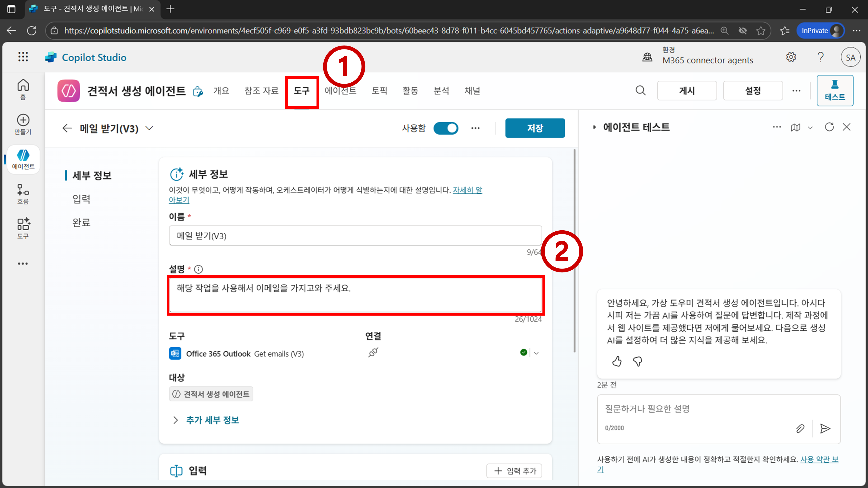Switch to the 토픽 tab
Viewport: 868px width, 488px height.
point(379,91)
